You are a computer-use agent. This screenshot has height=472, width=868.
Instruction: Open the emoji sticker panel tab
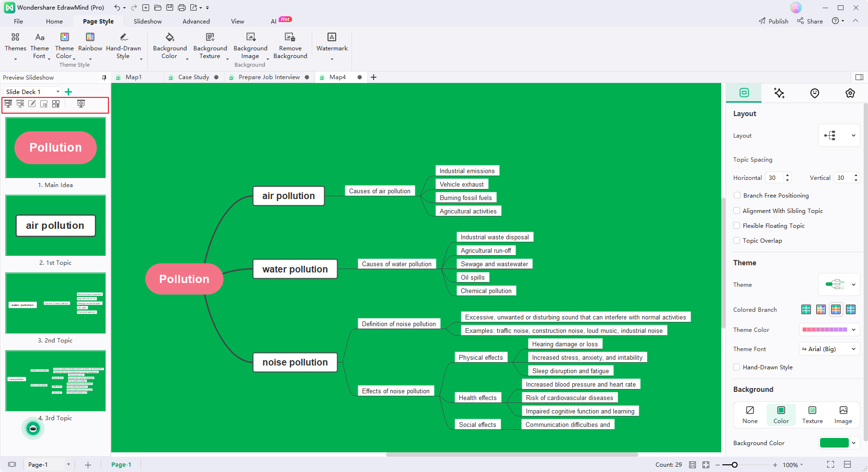click(x=815, y=93)
